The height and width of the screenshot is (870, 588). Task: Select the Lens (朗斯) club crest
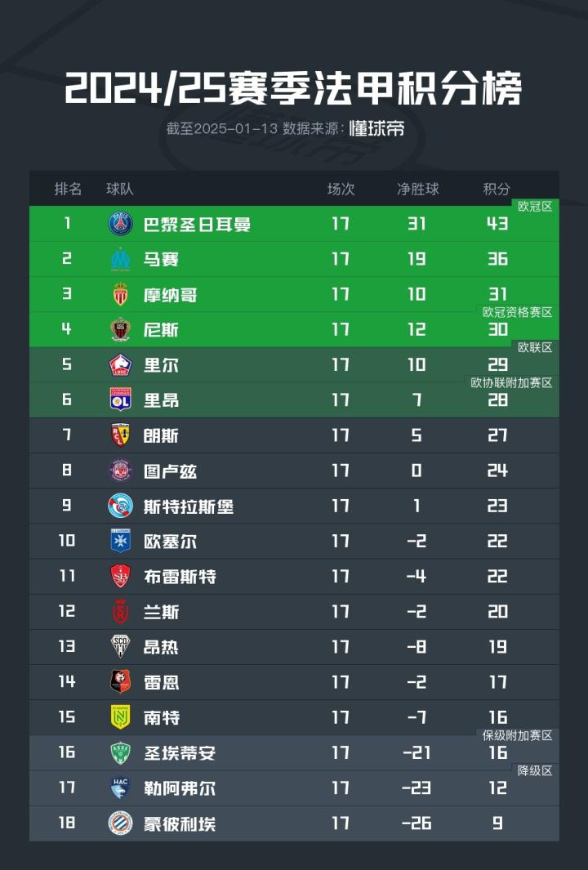(x=121, y=435)
